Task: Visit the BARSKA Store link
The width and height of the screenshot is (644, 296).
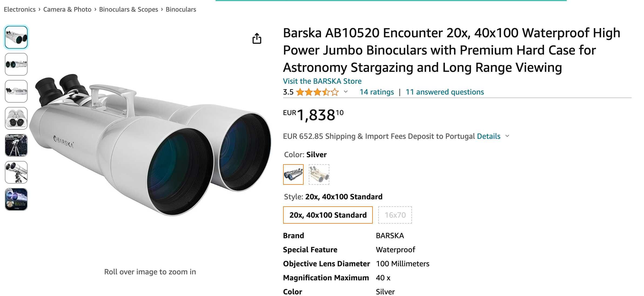Action: click(x=322, y=81)
